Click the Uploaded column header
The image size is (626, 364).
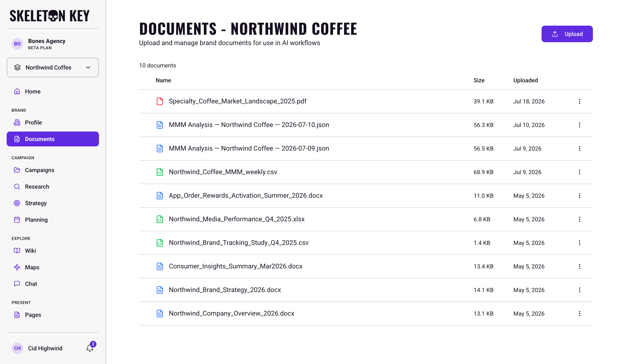click(x=525, y=80)
